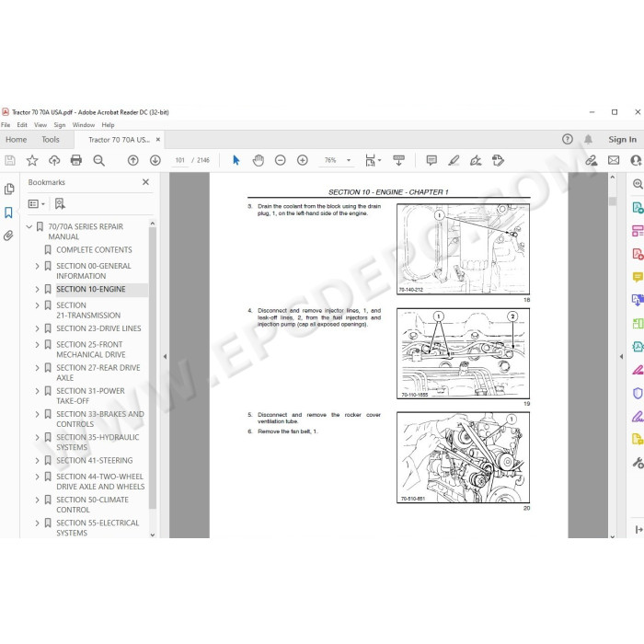Open SECTION 50-CLIMATE CONTROL bookmark

[x=92, y=505]
